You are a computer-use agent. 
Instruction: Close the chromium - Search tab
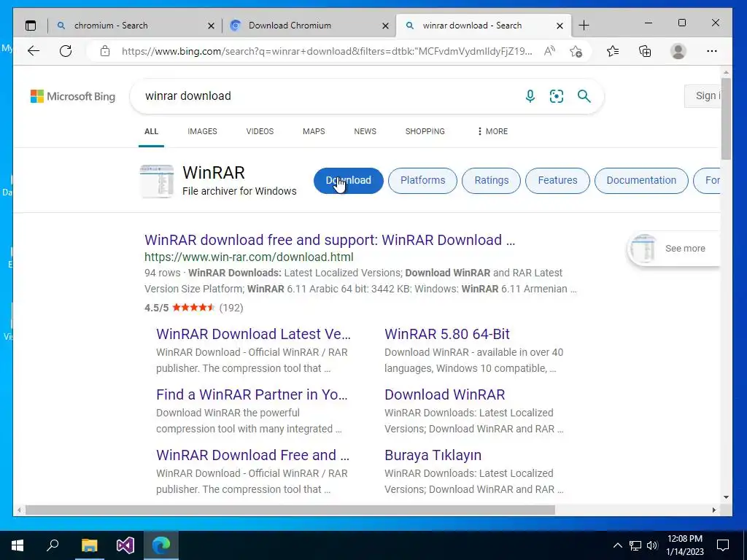coord(211,26)
